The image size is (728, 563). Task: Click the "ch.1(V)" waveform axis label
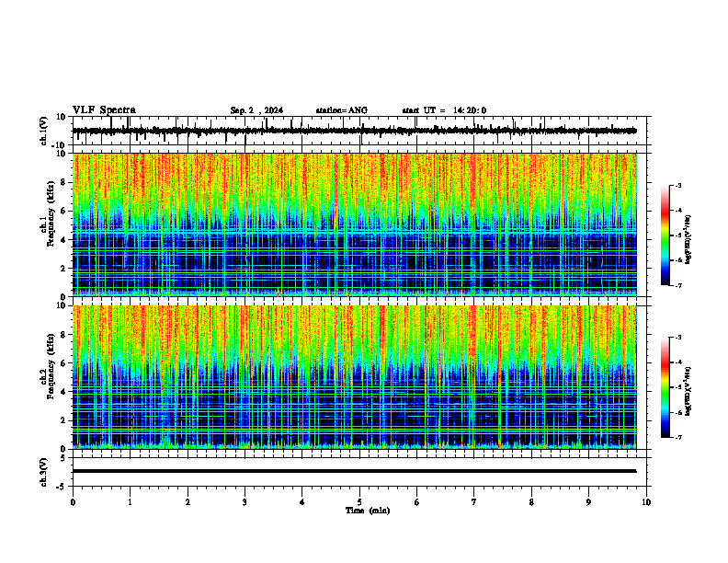pos(43,131)
